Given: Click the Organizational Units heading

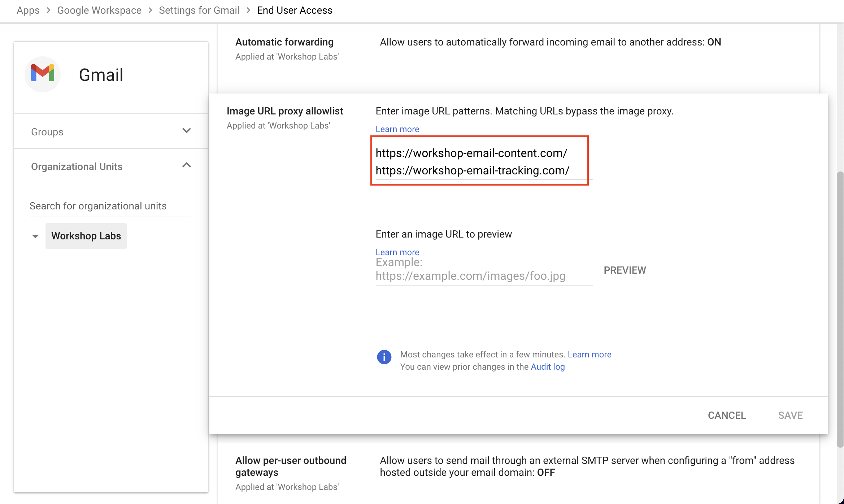Looking at the screenshot, I should pos(77,166).
